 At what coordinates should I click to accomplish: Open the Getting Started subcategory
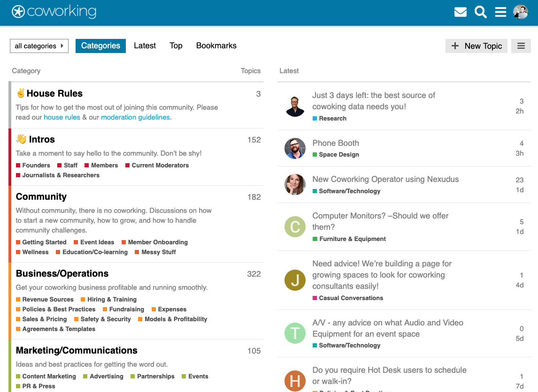41,242
